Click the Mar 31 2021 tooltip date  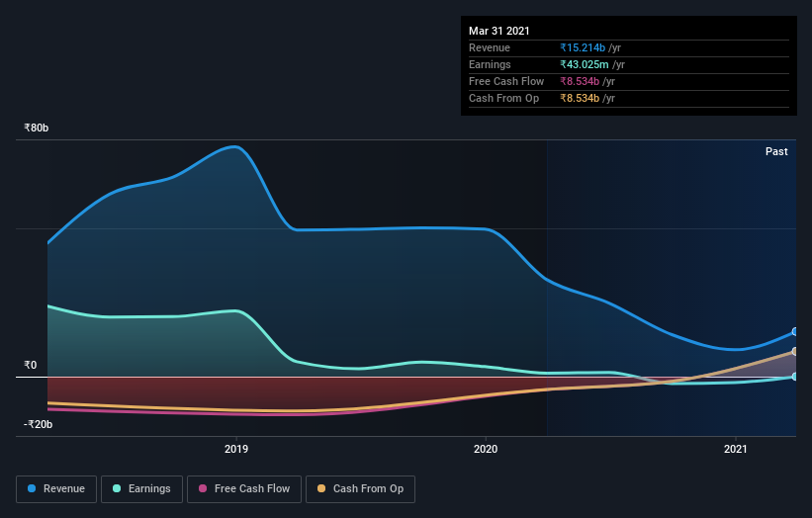pos(499,31)
